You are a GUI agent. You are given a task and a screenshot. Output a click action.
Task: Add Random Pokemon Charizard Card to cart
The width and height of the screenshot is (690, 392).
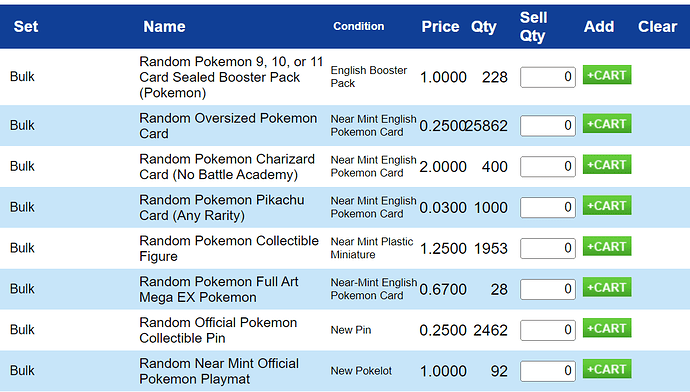click(607, 165)
